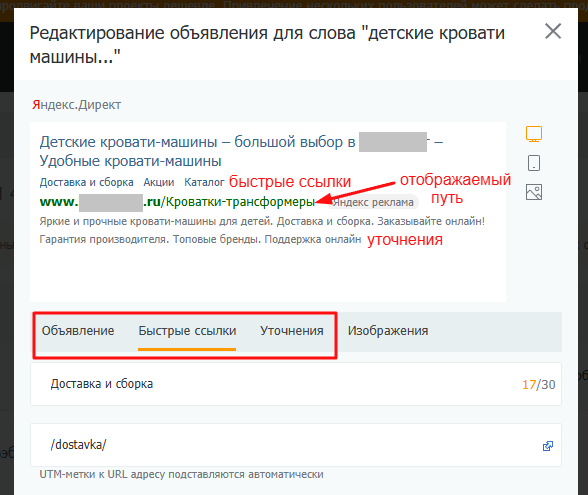Click the Яндекс реклама label
This screenshot has height=495, width=588.
coord(373,202)
